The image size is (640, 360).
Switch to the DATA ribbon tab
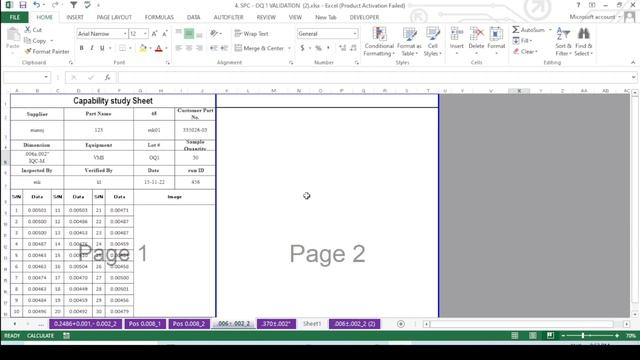pos(193,17)
